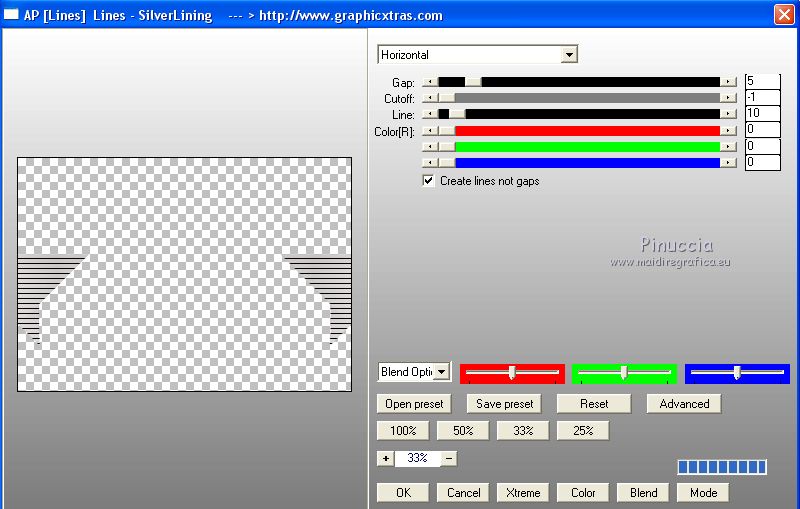Screen dimensions: 800x509
Task: Close the AP Lines dialog window
Action: [784, 14]
